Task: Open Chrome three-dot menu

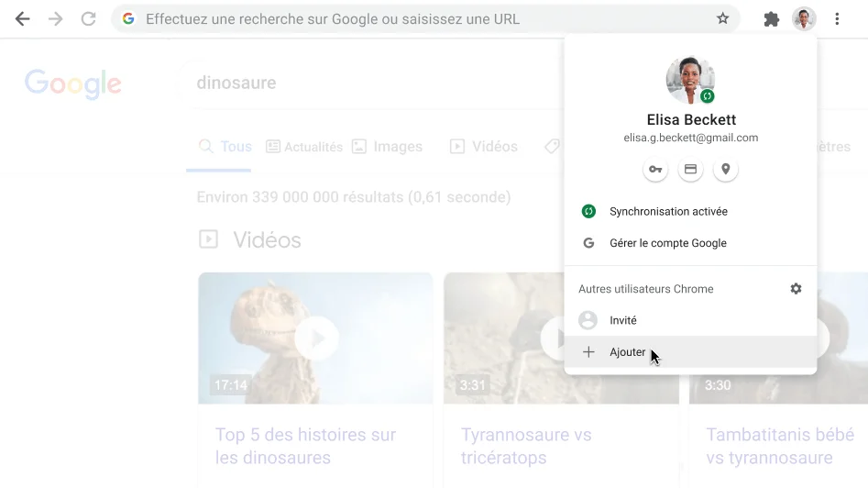Action: pyautogui.click(x=837, y=18)
